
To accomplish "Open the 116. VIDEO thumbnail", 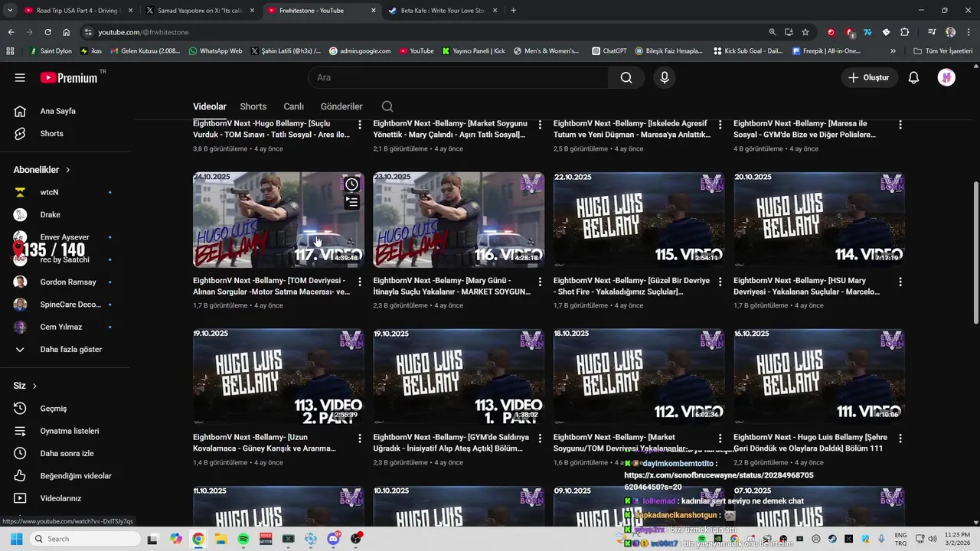I will coord(459,220).
